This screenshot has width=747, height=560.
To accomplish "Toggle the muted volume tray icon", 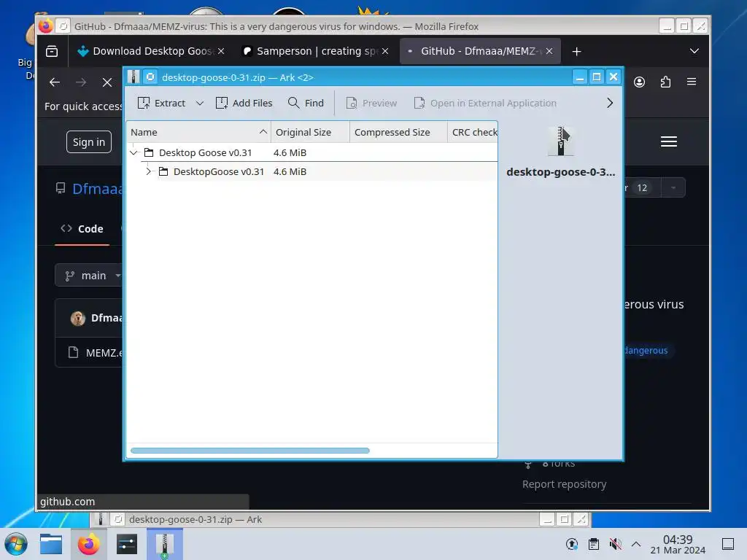I will (616, 544).
